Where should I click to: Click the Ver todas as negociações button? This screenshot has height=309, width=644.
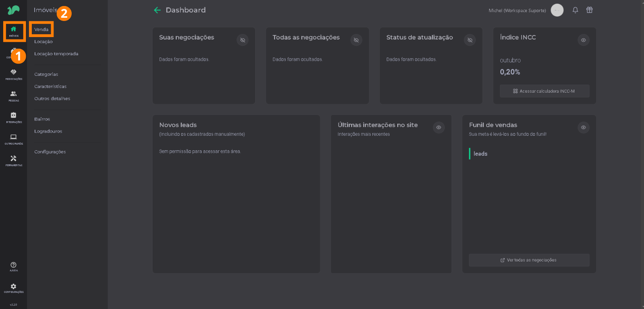(x=529, y=260)
